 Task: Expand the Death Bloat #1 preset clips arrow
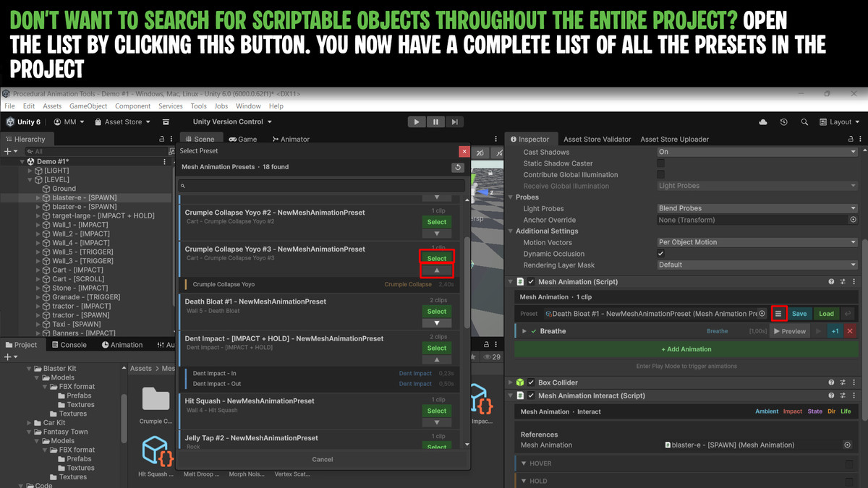coord(437,323)
